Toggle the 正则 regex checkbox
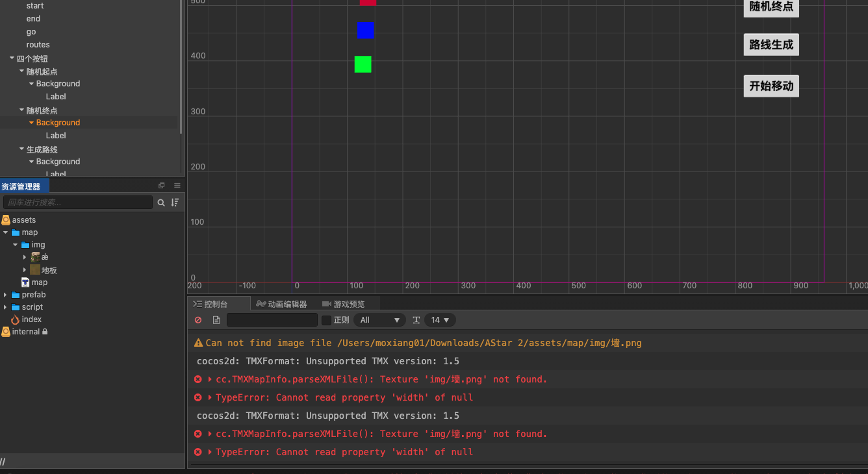 click(327, 320)
